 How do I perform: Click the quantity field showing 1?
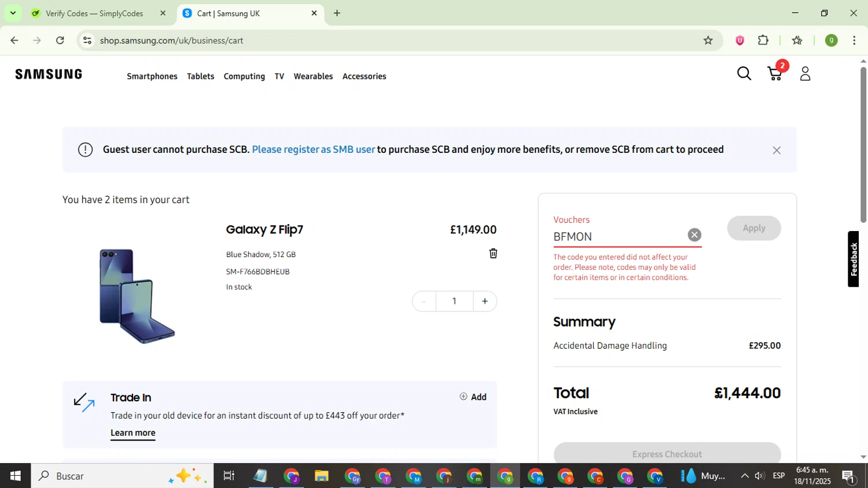click(x=454, y=301)
